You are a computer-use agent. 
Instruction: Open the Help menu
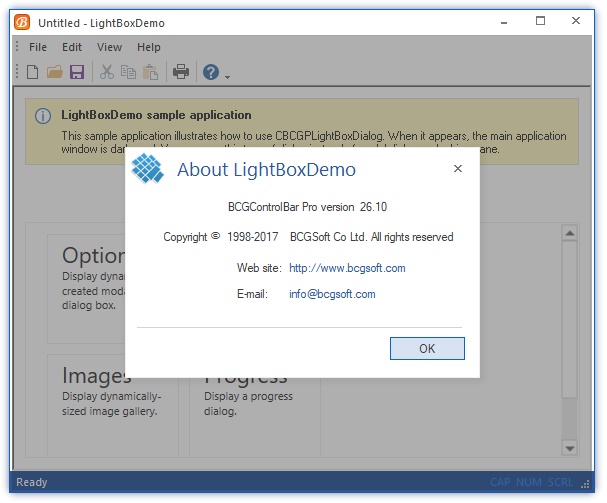149,47
